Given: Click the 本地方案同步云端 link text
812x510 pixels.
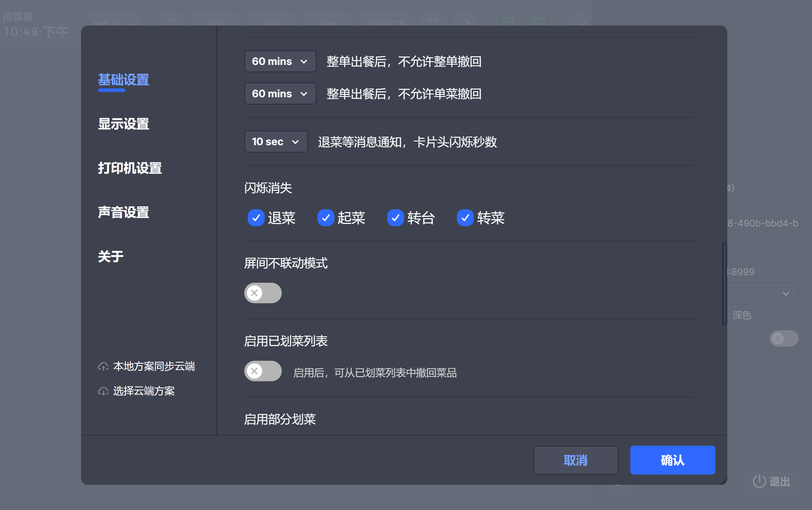Looking at the screenshot, I should tap(154, 367).
